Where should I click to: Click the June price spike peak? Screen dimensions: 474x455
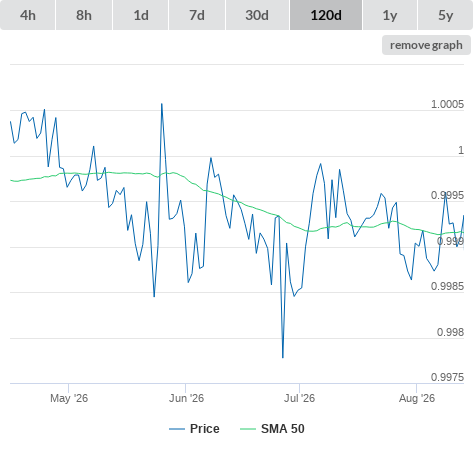point(162,104)
